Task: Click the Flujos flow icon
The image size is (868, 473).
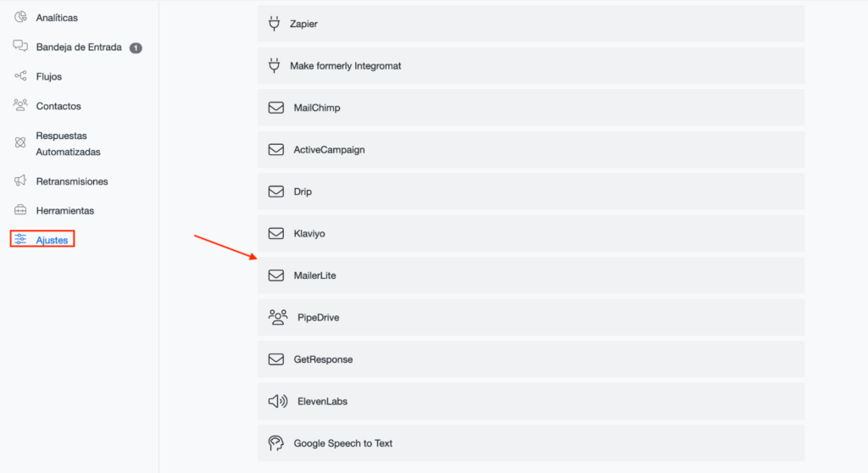Action: (x=20, y=76)
